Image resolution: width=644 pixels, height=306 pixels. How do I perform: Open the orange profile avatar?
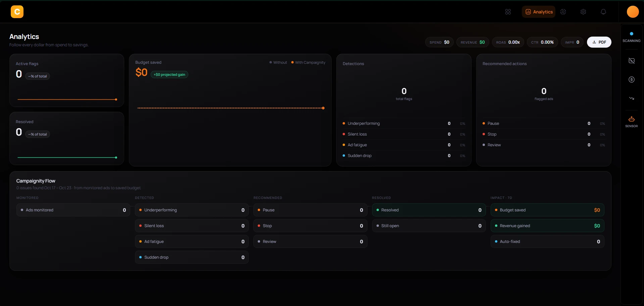pos(633,12)
